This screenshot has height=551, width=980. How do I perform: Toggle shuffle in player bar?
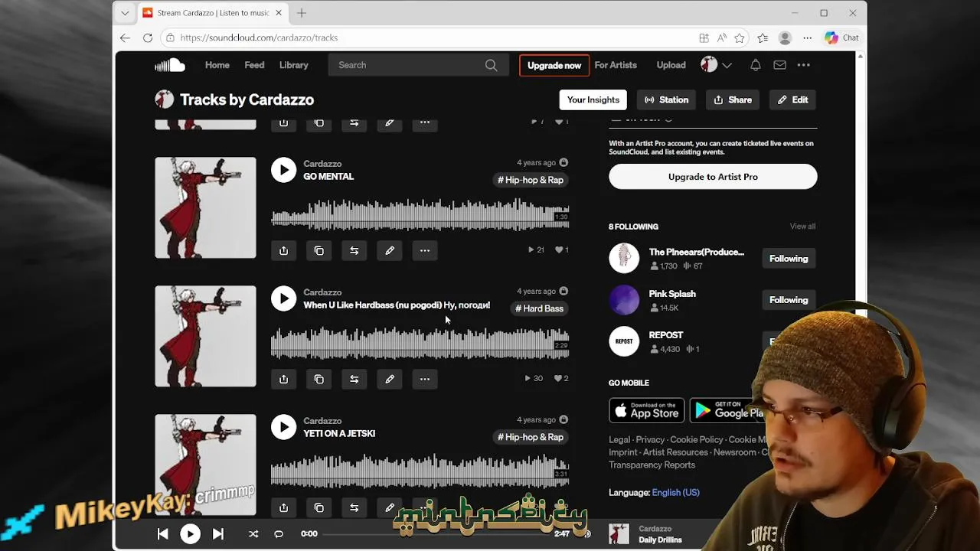coord(253,534)
